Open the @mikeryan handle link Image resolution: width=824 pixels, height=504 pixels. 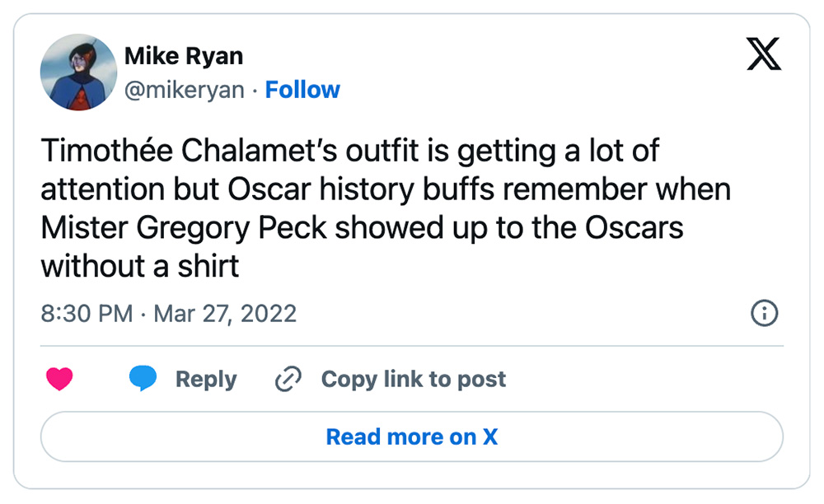coord(185,90)
